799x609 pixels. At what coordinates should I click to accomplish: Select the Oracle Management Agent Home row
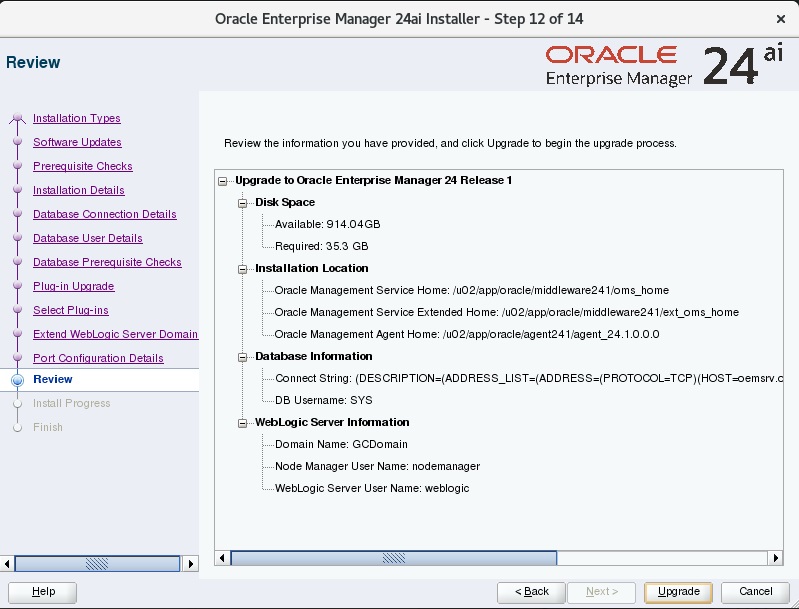pyautogui.click(x=467, y=334)
